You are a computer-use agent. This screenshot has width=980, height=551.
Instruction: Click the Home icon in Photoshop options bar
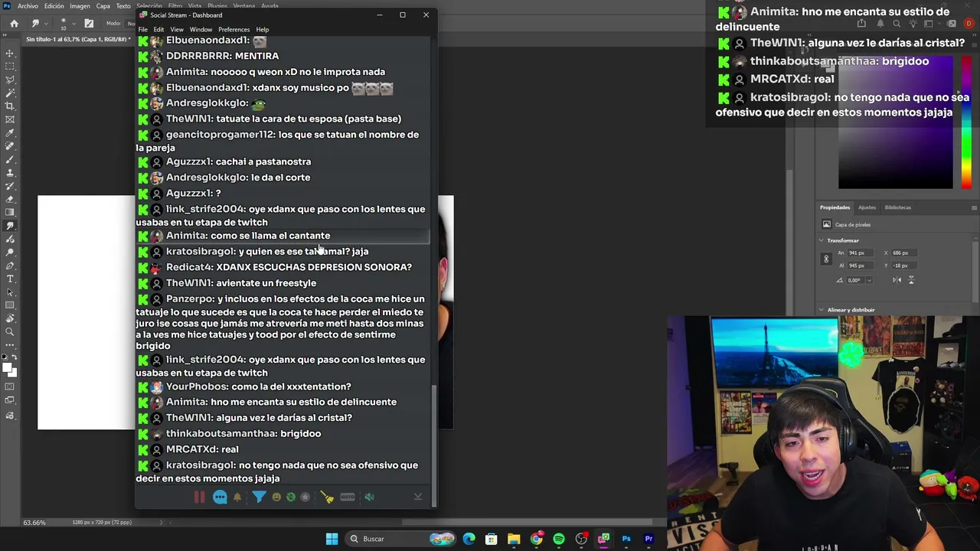click(x=14, y=24)
